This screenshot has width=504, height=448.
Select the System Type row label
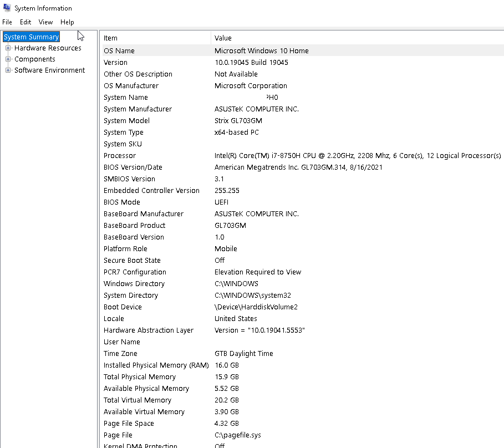pyautogui.click(x=124, y=133)
